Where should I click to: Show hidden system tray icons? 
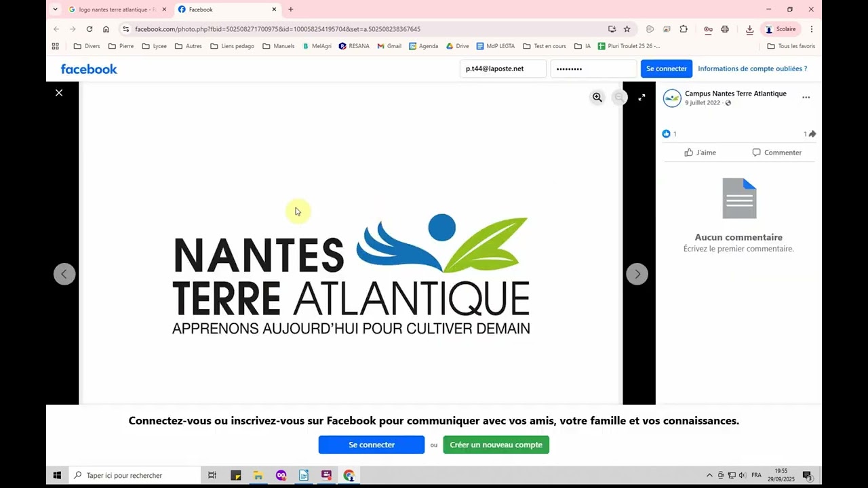709,475
